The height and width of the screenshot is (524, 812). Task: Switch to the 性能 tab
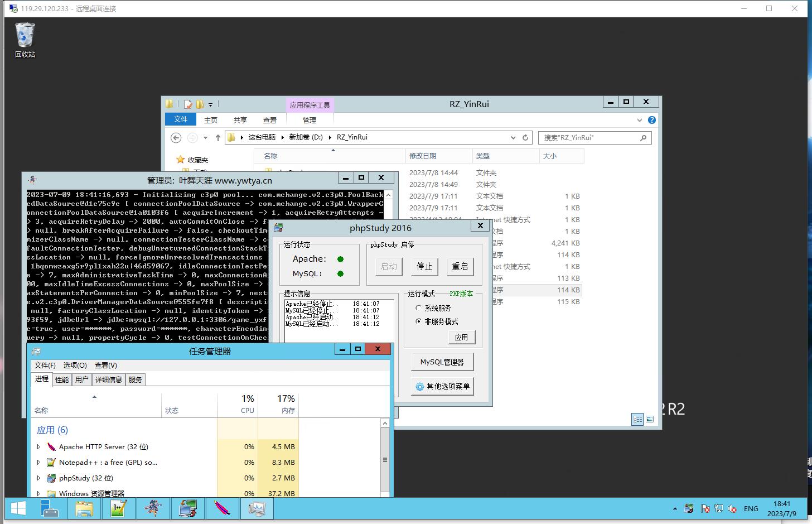click(62, 379)
